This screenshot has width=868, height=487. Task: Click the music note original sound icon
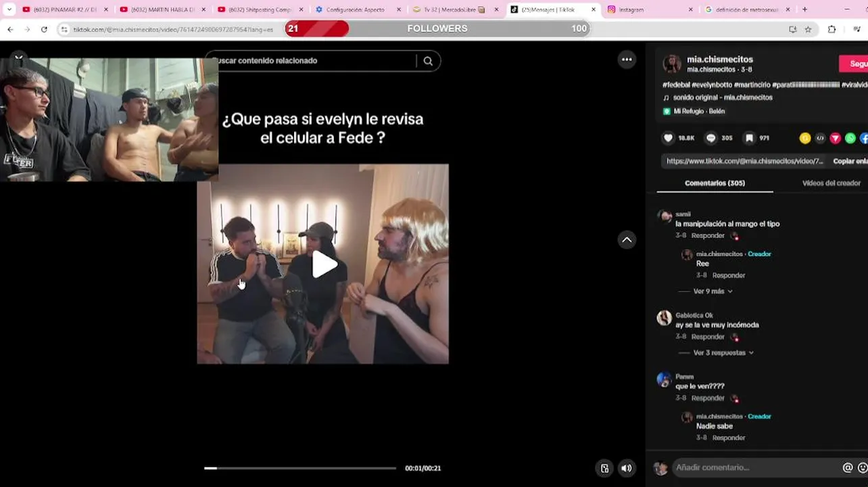[667, 97]
